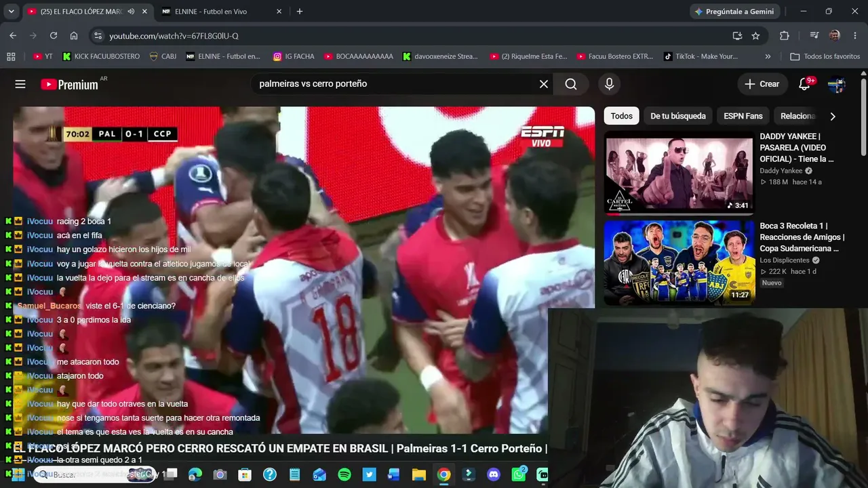Open Chrome apps grid in bookmarks bar
868x488 pixels.
(11, 56)
